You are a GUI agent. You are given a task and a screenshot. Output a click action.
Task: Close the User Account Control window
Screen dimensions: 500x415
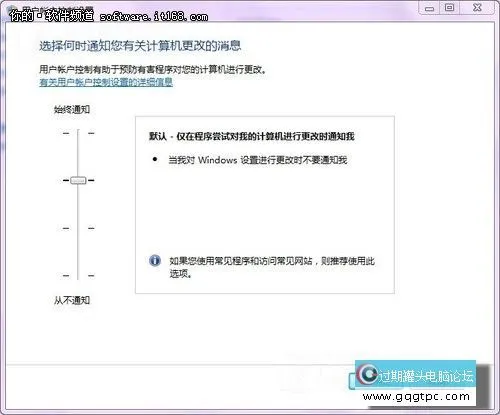click(x=477, y=7)
